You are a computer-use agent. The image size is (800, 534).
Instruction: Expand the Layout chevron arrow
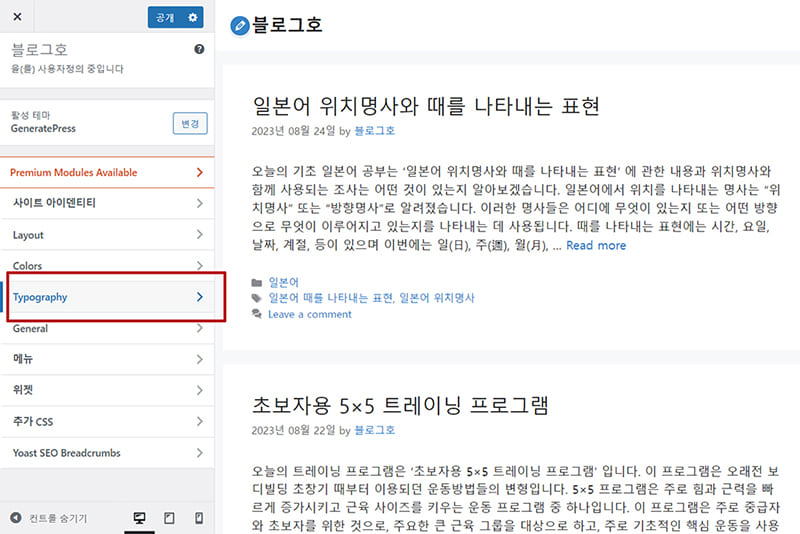(x=199, y=235)
